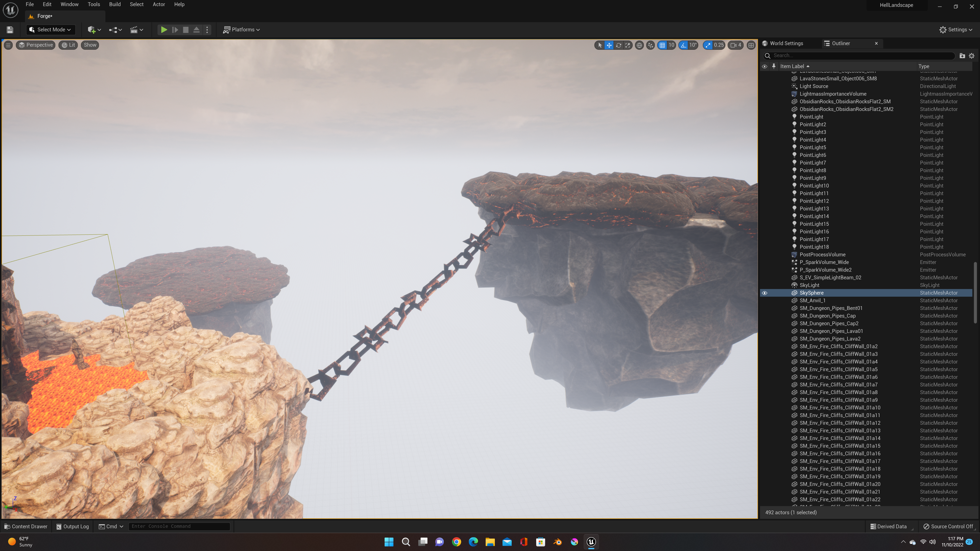Open the Blueprints dropdown in the toolbar

pyautogui.click(x=115, y=30)
